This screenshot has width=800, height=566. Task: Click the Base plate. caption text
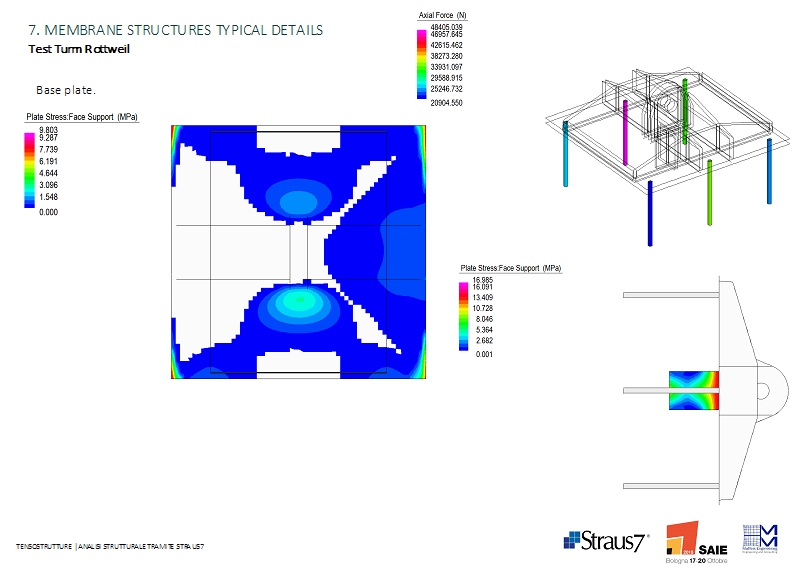point(66,90)
